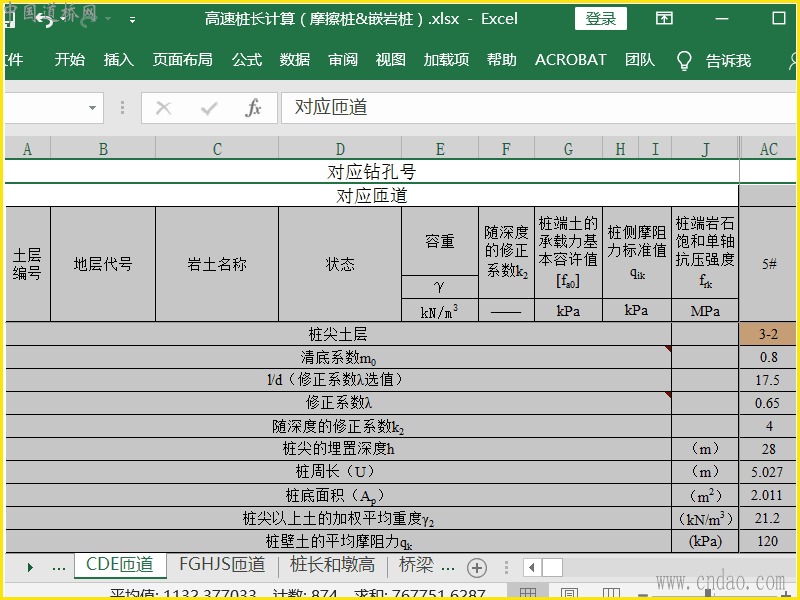Image resolution: width=800 pixels, height=600 pixels.
Task: Click the 对应钻孔号 merged cell
Action: pyautogui.click(x=371, y=172)
